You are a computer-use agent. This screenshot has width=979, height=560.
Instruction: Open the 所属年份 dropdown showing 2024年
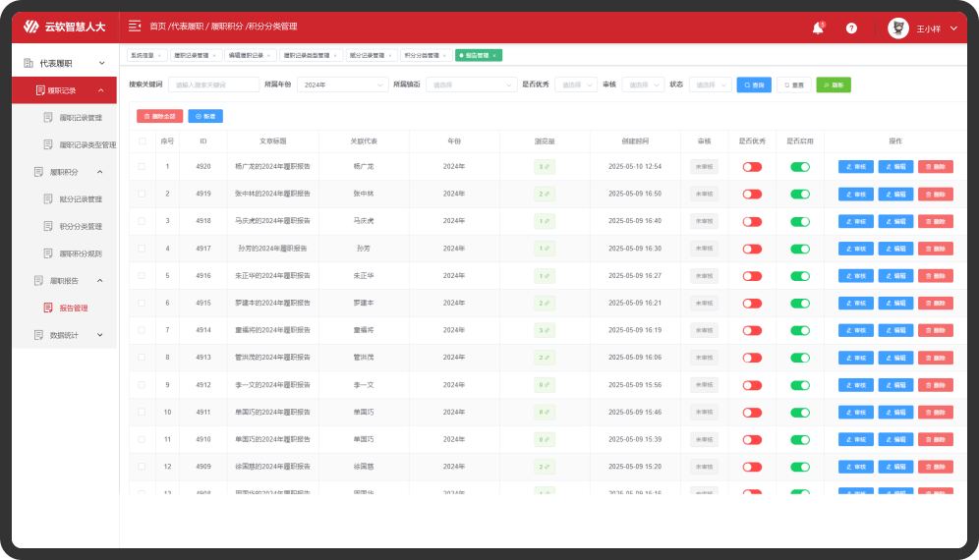342,85
